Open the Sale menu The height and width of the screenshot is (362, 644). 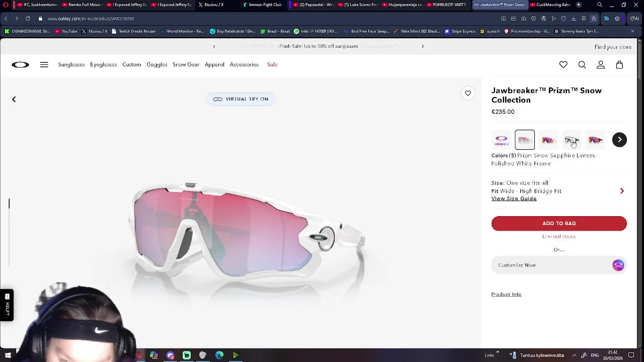point(272,64)
